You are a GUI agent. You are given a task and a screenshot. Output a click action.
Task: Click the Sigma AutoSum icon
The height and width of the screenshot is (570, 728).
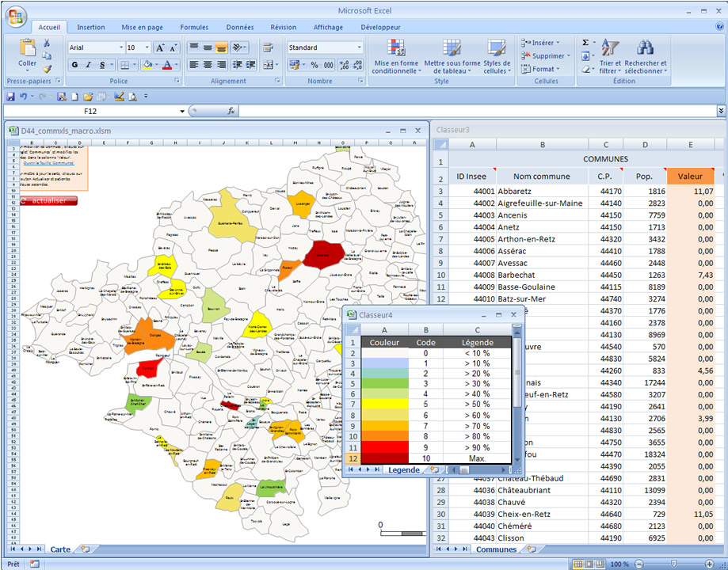point(585,43)
